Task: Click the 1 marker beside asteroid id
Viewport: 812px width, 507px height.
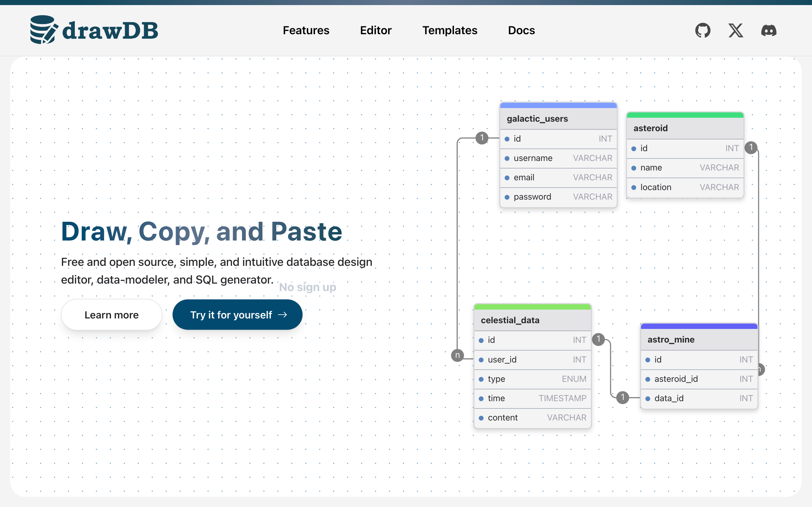Action: coord(751,147)
